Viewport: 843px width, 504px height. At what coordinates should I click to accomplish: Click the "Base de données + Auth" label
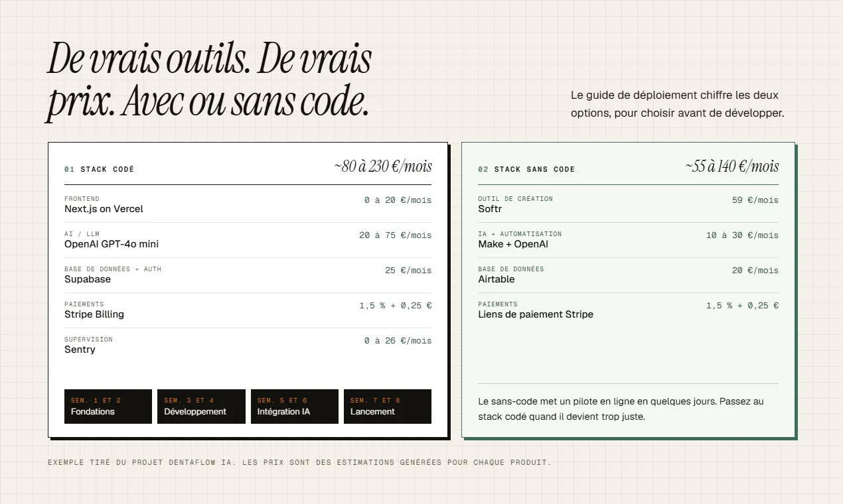tap(113, 269)
